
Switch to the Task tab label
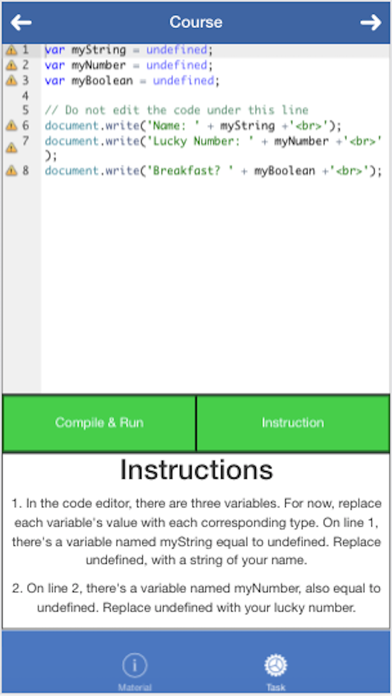coord(276,688)
